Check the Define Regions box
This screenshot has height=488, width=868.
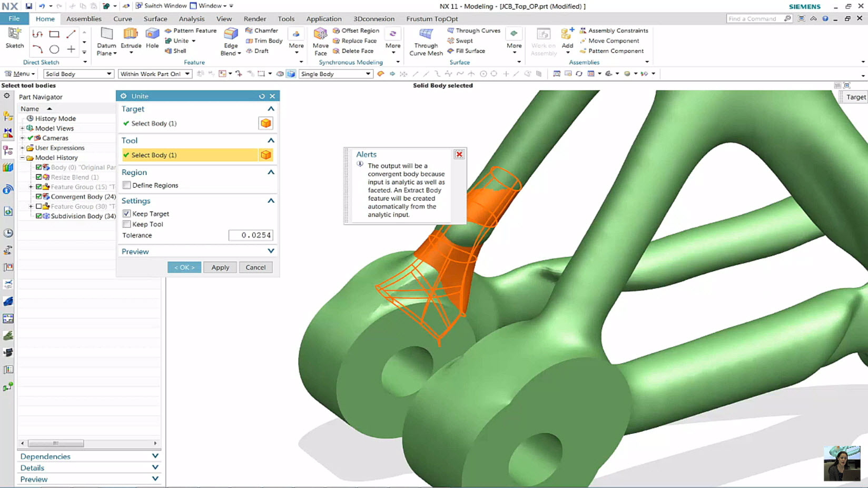126,185
